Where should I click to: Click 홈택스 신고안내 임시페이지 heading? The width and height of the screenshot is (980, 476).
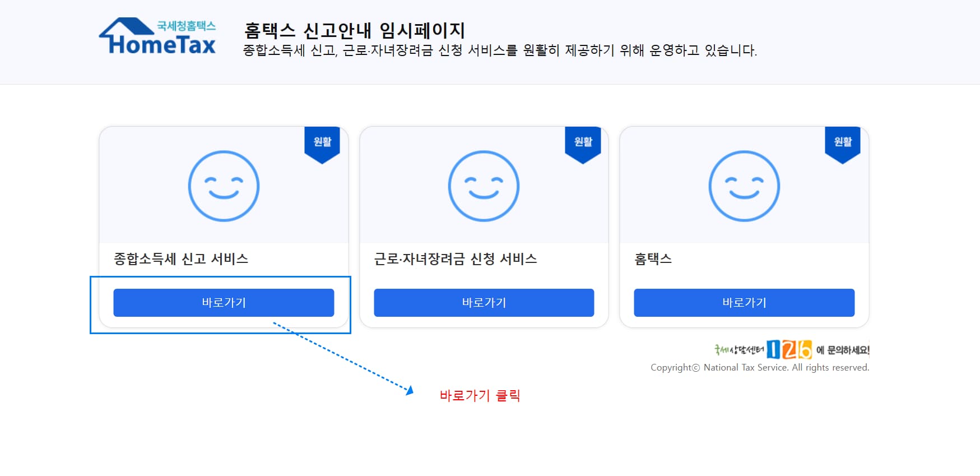355,30
